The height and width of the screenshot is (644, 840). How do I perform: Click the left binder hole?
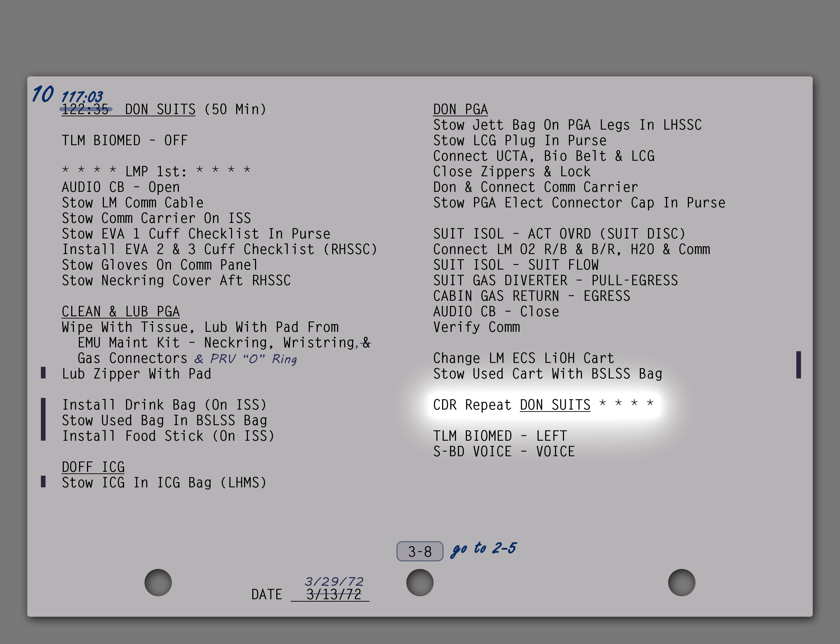pos(158,582)
